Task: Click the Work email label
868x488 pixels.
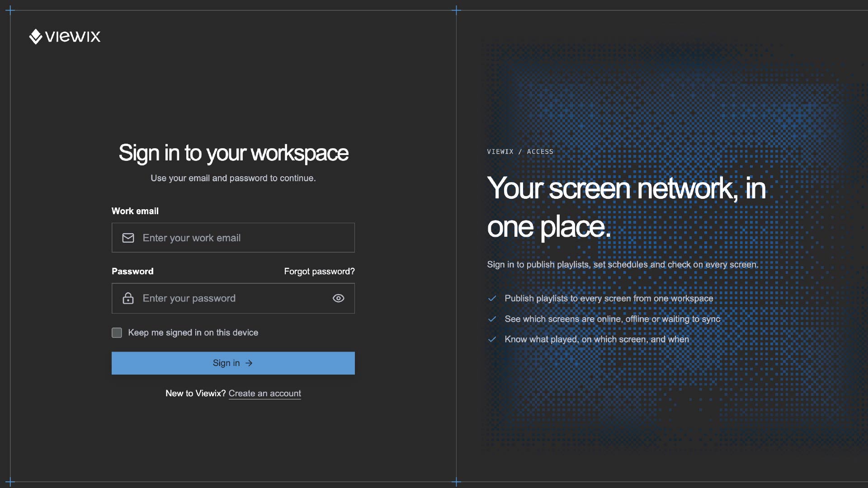Action: (135, 211)
